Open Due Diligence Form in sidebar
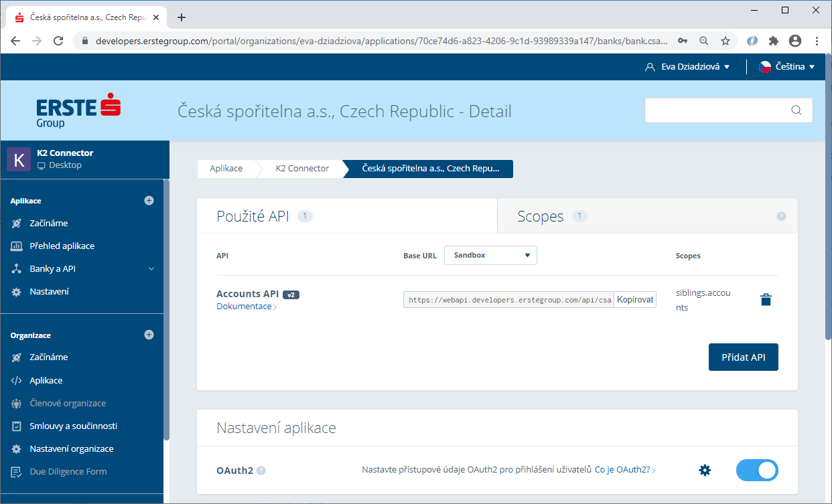Screen dimensions: 832x504 click(68, 471)
